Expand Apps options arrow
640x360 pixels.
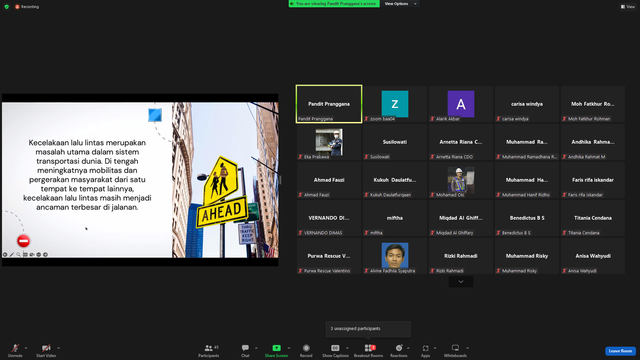coord(435,348)
